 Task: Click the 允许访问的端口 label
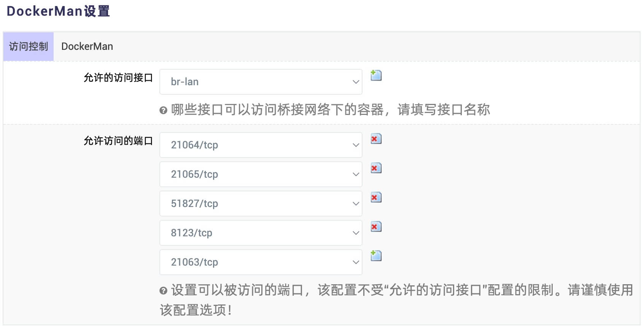click(118, 141)
